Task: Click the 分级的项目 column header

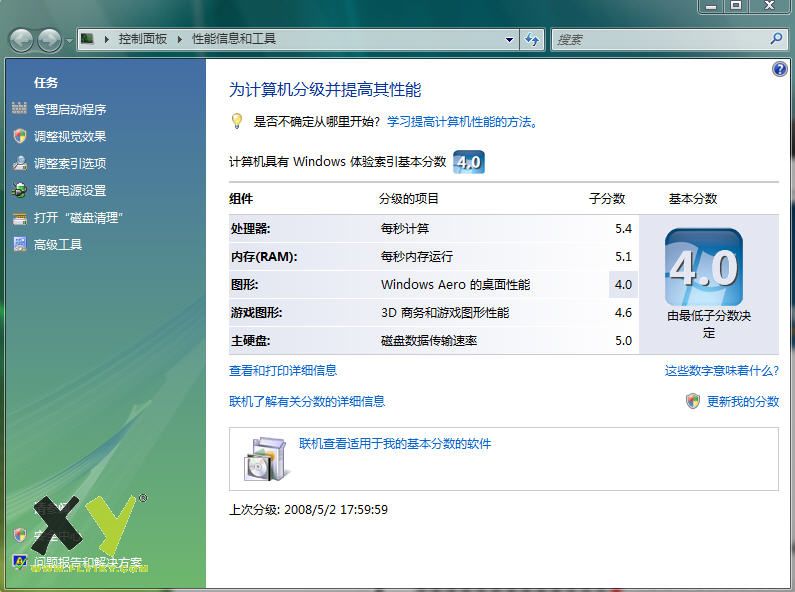Action: pyautogui.click(x=409, y=199)
